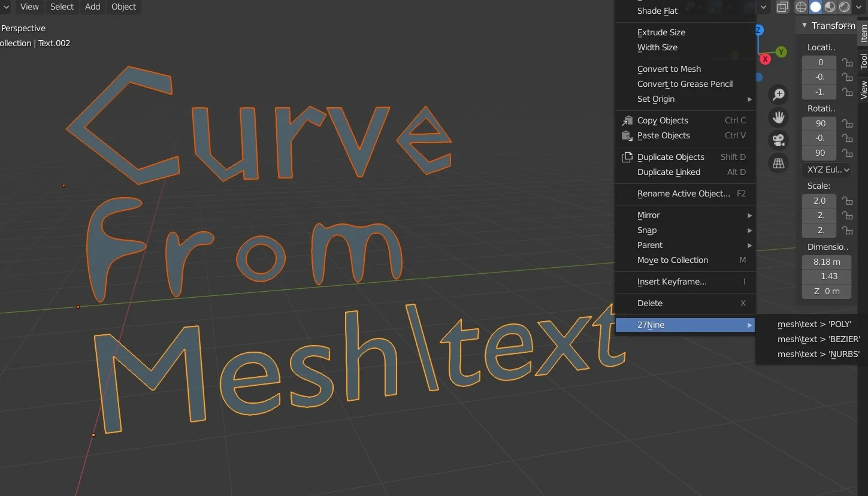Select mesh\text > 'BEZIER' submenu option
The width and height of the screenshot is (868, 496).
click(818, 339)
